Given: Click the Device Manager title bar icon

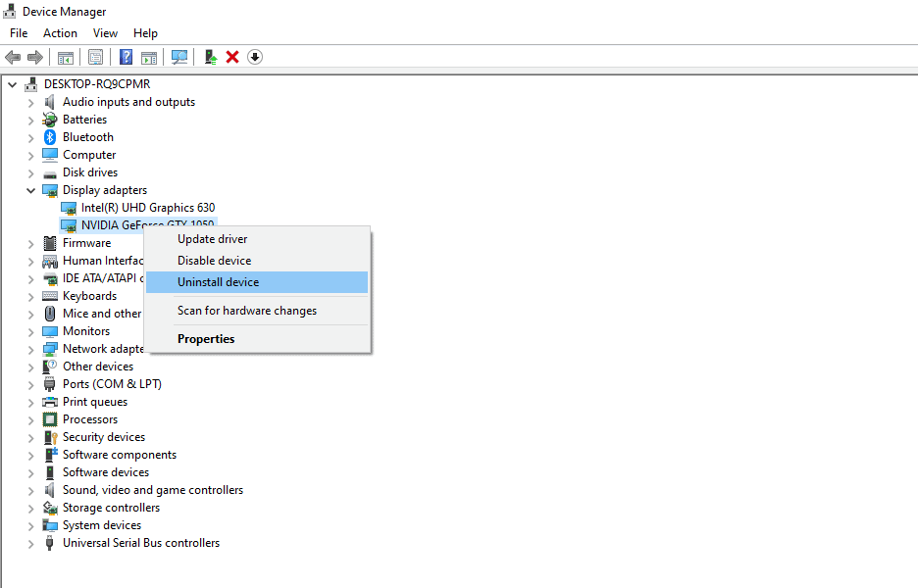Looking at the screenshot, I should click(x=10, y=11).
